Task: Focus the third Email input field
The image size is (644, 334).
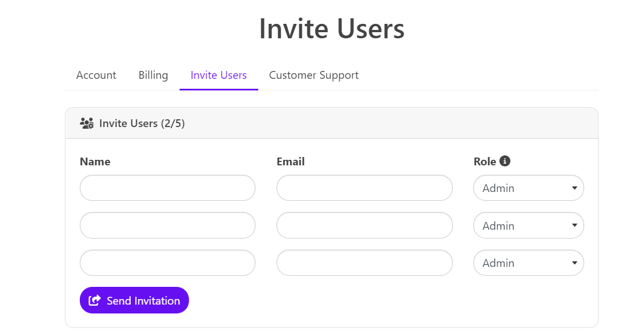Action: [x=365, y=263]
